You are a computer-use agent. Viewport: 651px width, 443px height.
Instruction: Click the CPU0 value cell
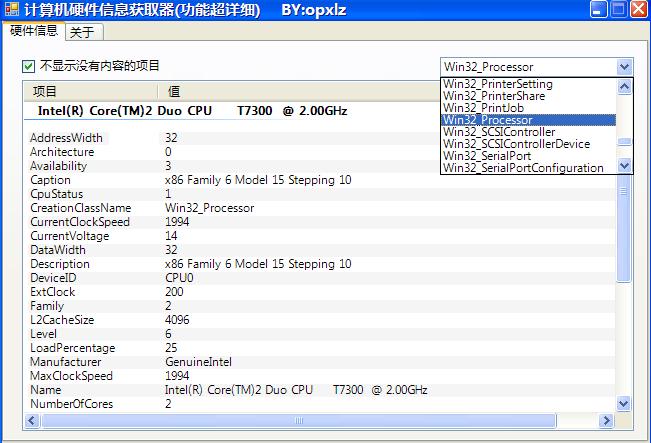point(179,278)
